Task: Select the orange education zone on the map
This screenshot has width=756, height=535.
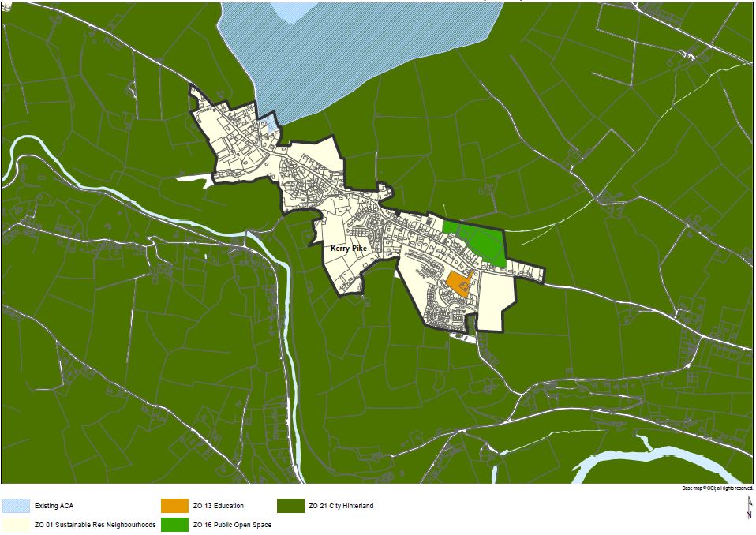Action: (457, 284)
